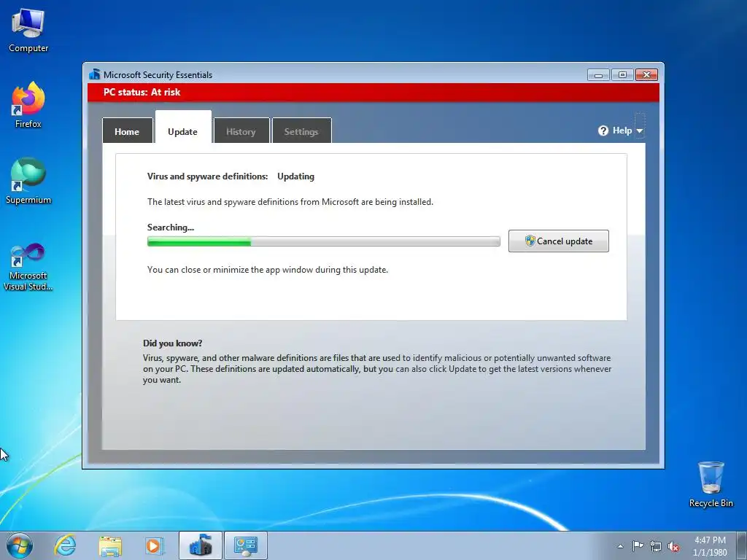Image resolution: width=747 pixels, height=560 pixels.
Task: Select the control panel taskbar button
Action: 246,545
